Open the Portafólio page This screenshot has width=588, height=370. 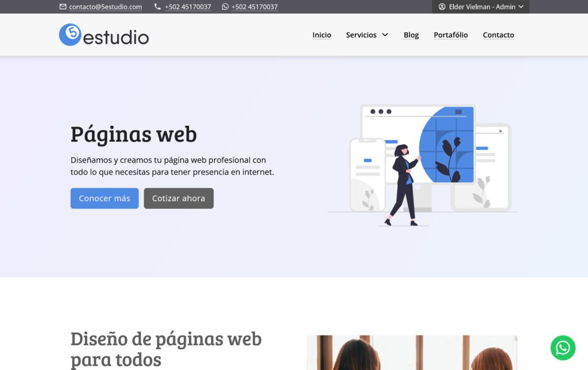tap(451, 35)
